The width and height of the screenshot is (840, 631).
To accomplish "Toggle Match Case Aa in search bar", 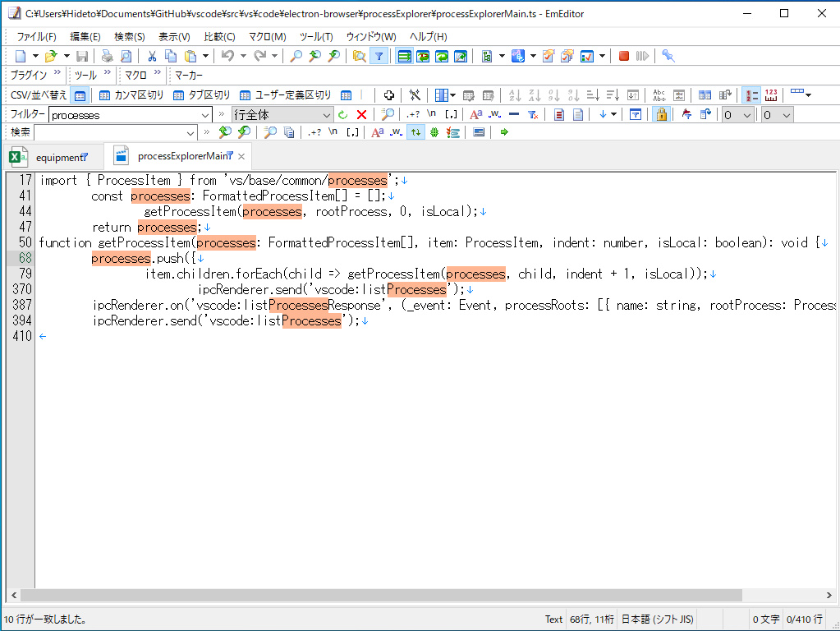I will tap(377, 132).
